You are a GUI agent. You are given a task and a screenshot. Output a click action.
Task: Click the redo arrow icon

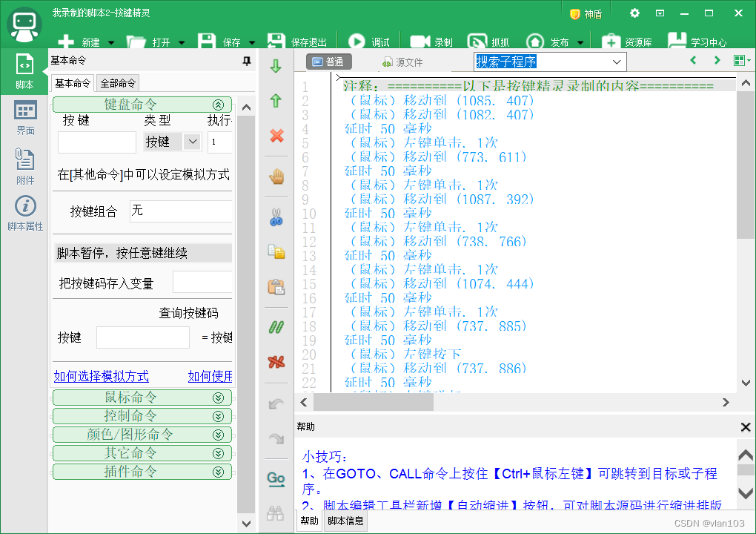(276, 438)
